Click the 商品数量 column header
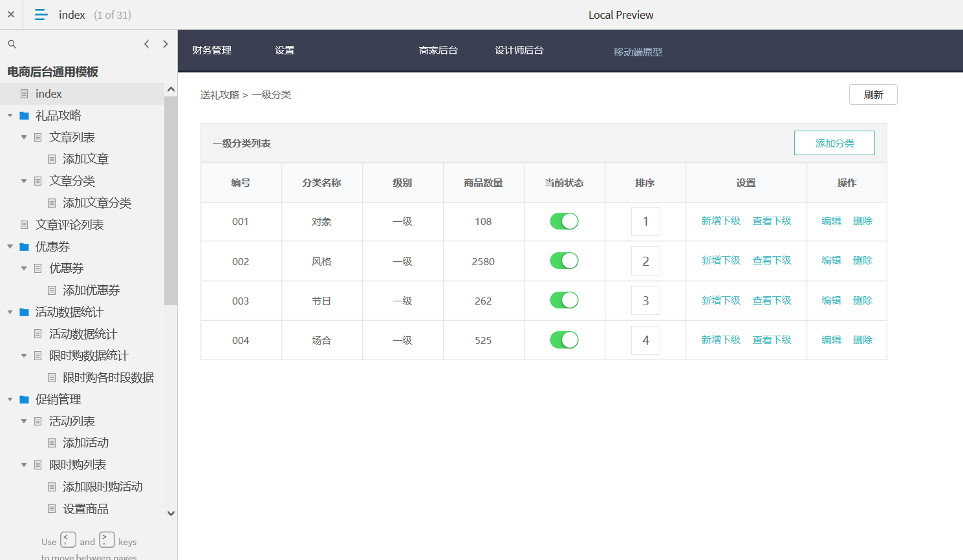The width and height of the screenshot is (963, 560). pos(483,183)
